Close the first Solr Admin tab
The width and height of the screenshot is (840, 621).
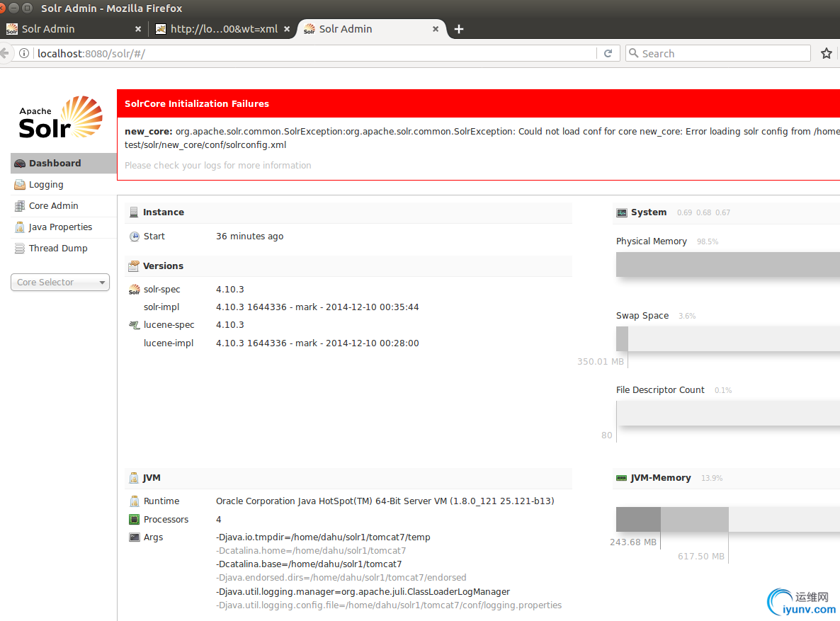138,29
